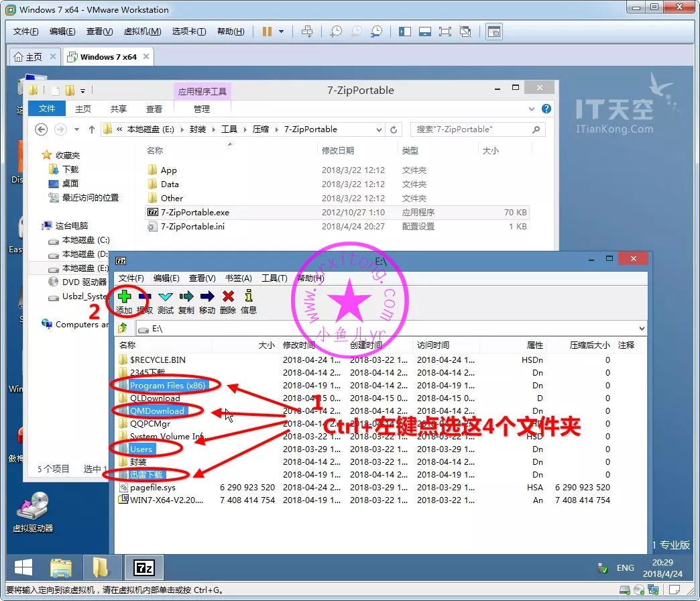Expand Explorer recent locations dropdown arrow
Viewport: 700px width, 601px height.
(76, 129)
